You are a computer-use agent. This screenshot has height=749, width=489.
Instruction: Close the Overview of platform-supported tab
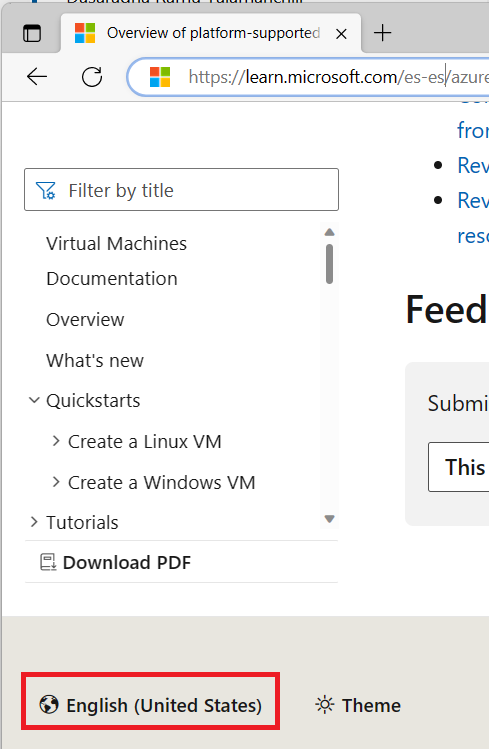(x=341, y=34)
